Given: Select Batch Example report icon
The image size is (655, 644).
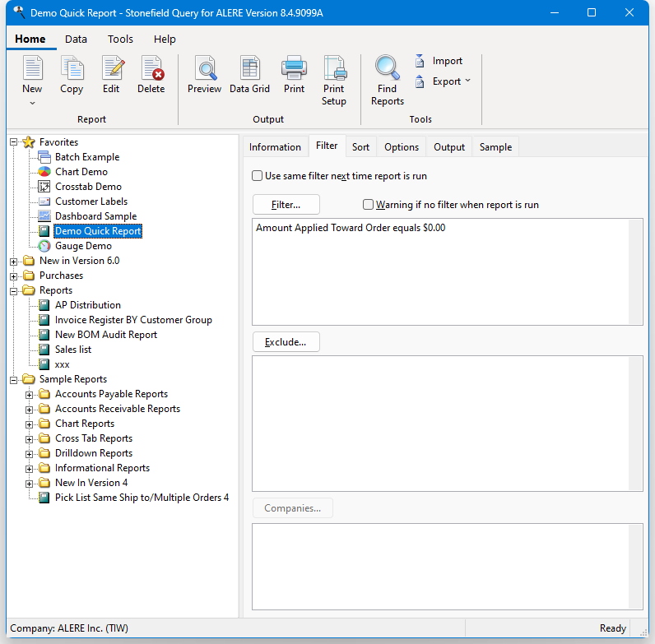Looking at the screenshot, I should click(44, 157).
